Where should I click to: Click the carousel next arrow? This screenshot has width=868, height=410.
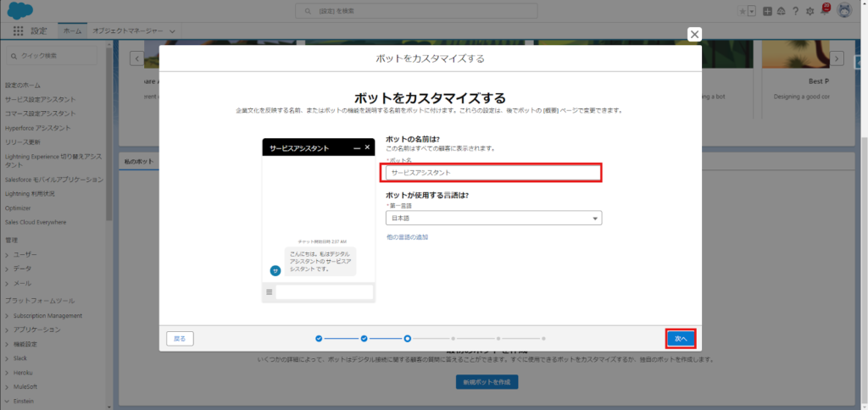(x=837, y=58)
